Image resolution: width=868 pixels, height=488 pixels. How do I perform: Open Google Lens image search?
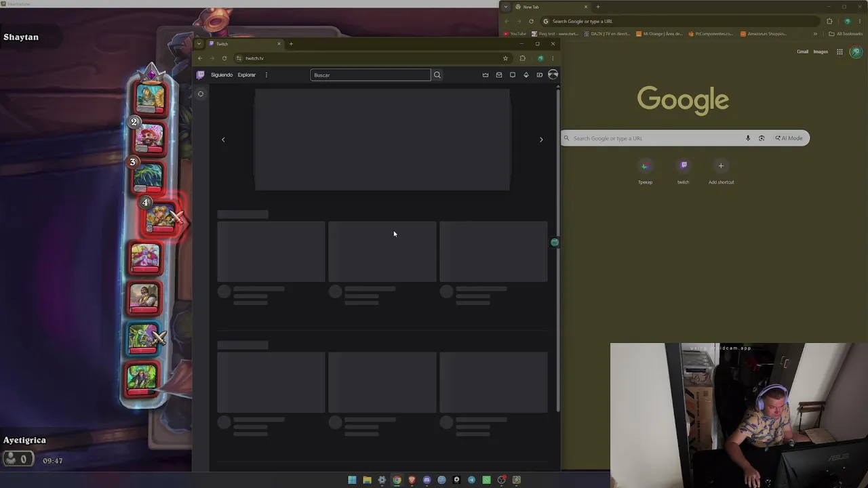coord(762,138)
